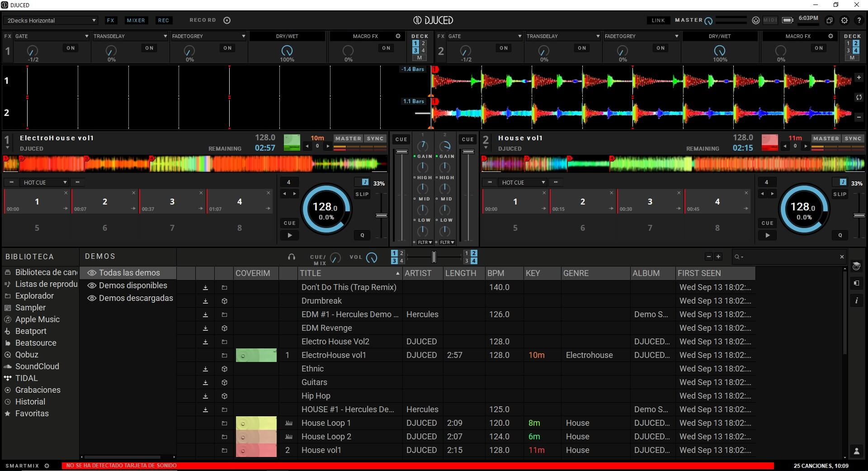The height and width of the screenshot is (471, 868).
Task: Click the fullscreen window icon beside clock
Action: click(x=829, y=20)
